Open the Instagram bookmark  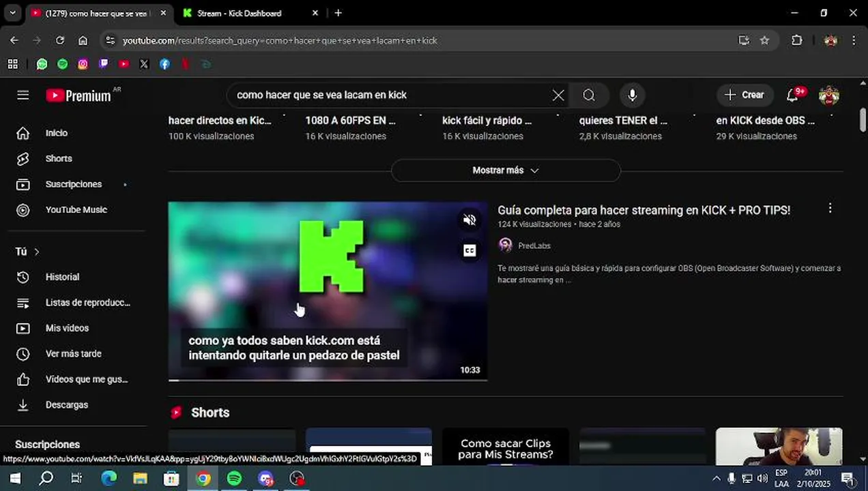pyautogui.click(x=83, y=64)
